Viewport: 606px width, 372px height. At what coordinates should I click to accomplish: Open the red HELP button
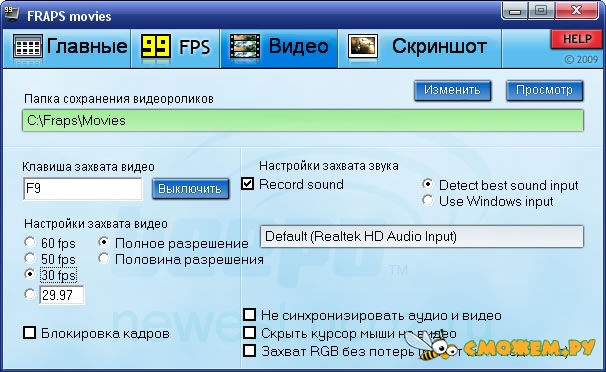[x=577, y=39]
